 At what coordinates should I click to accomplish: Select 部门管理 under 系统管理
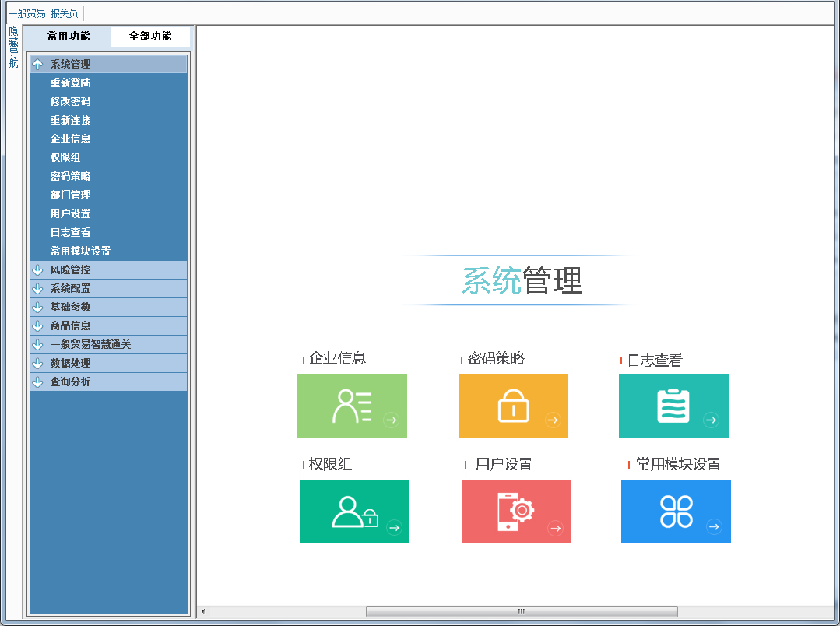pos(70,195)
